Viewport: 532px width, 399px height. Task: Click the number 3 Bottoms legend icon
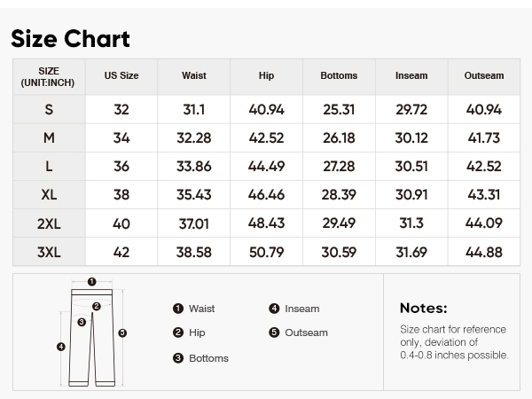click(178, 358)
